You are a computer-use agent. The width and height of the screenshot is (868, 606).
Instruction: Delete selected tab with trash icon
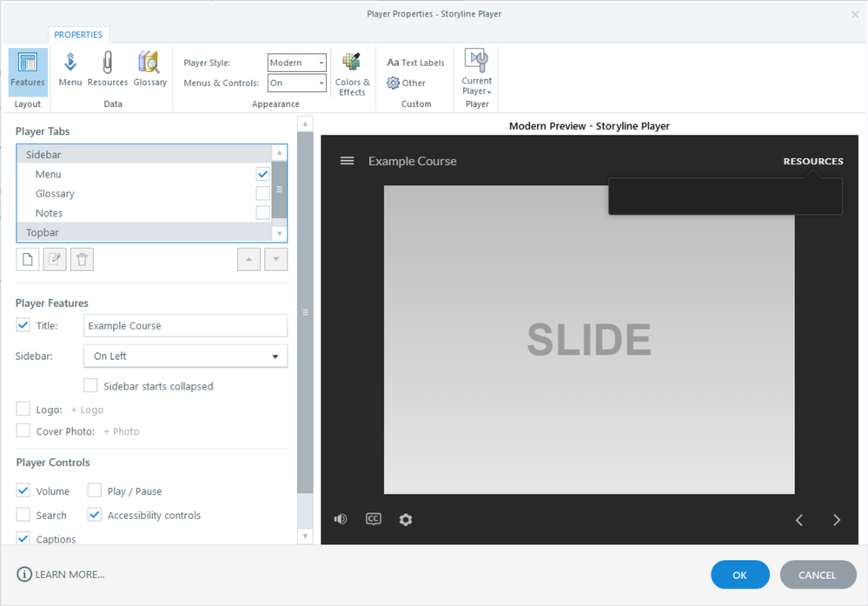(x=82, y=259)
